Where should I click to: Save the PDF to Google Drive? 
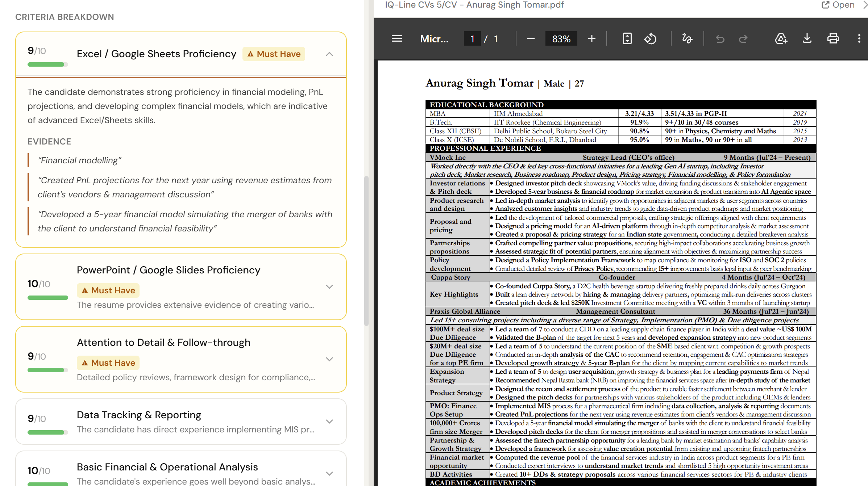coord(781,39)
